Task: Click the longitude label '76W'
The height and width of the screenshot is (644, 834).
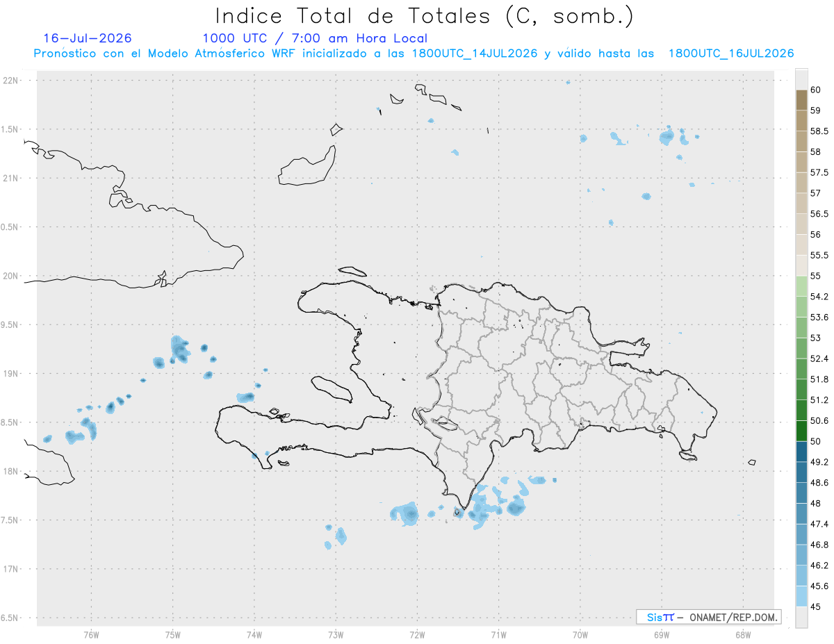Action: (91, 634)
